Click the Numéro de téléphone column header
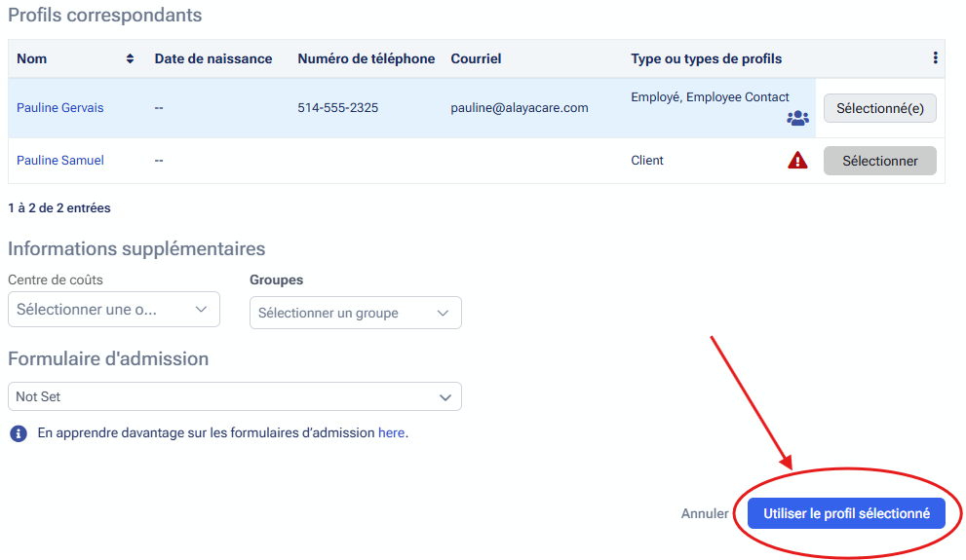 pyautogui.click(x=366, y=58)
